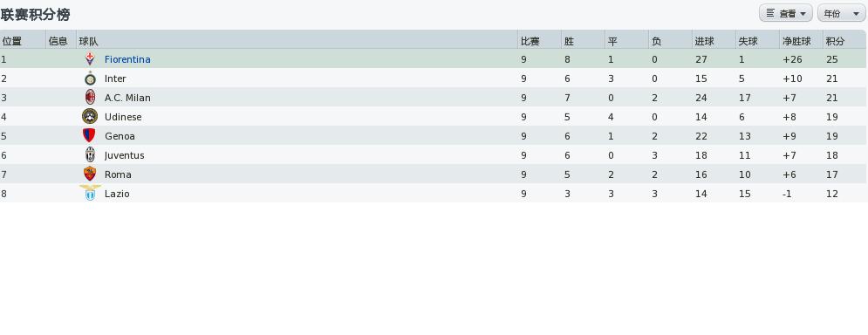Open the 年份 year dropdown
Image resolution: width=868 pixels, height=335 pixels.
pos(841,13)
